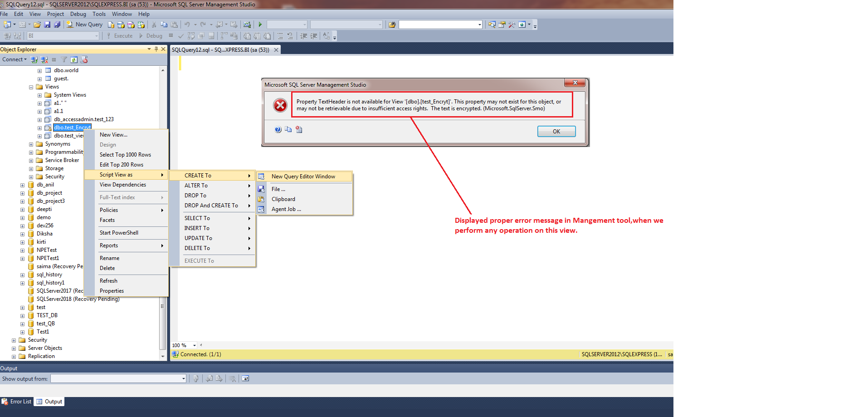868x417 pixels.
Task: Select ALTER To in the script menu
Action: (212, 186)
